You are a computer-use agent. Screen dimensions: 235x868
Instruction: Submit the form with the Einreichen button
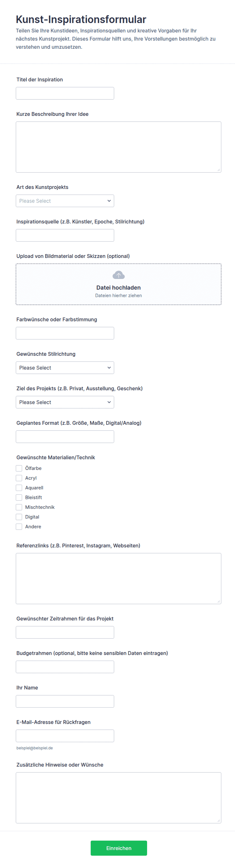[119, 848]
